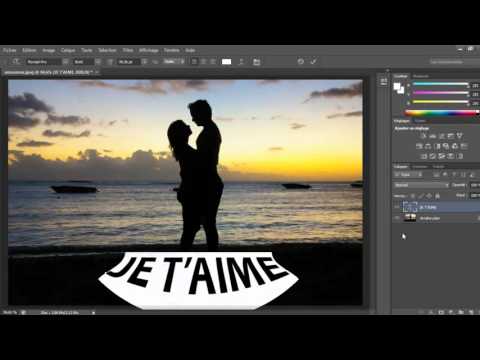The width and height of the screenshot is (480, 360).
Task: Add Levels adjustment layer
Action: click(433, 136)
